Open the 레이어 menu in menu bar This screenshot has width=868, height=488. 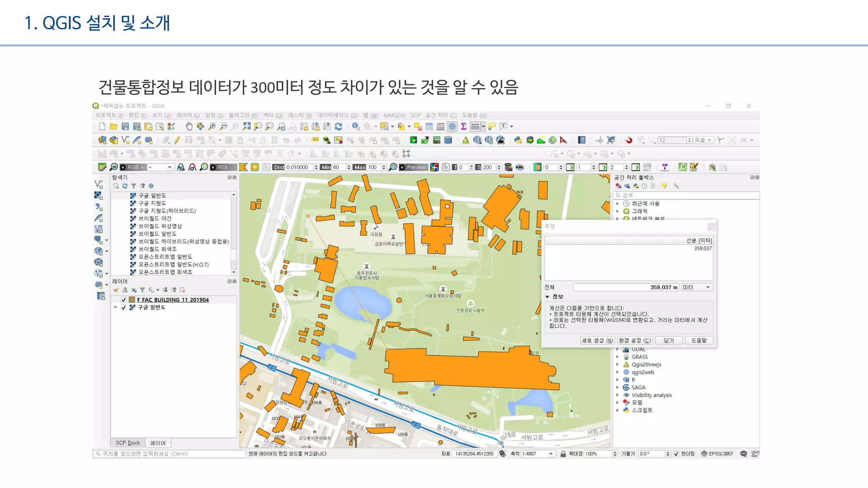(188, 115)
